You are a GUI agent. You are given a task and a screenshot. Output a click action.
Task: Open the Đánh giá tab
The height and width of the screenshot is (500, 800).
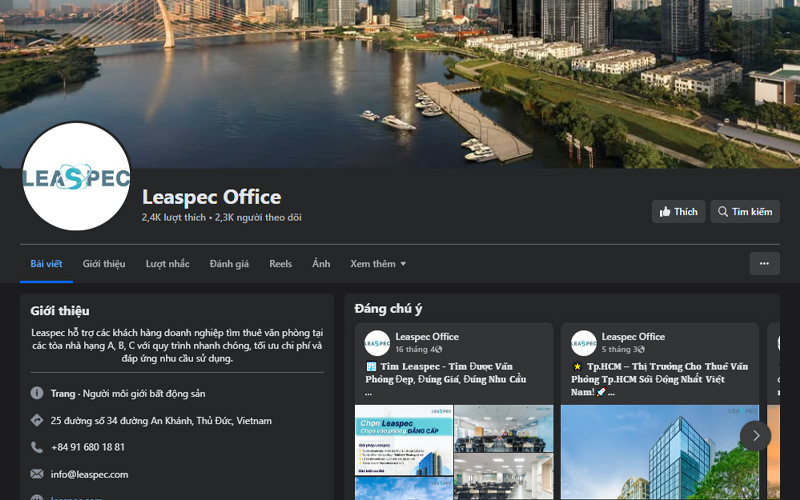(229, 264)
